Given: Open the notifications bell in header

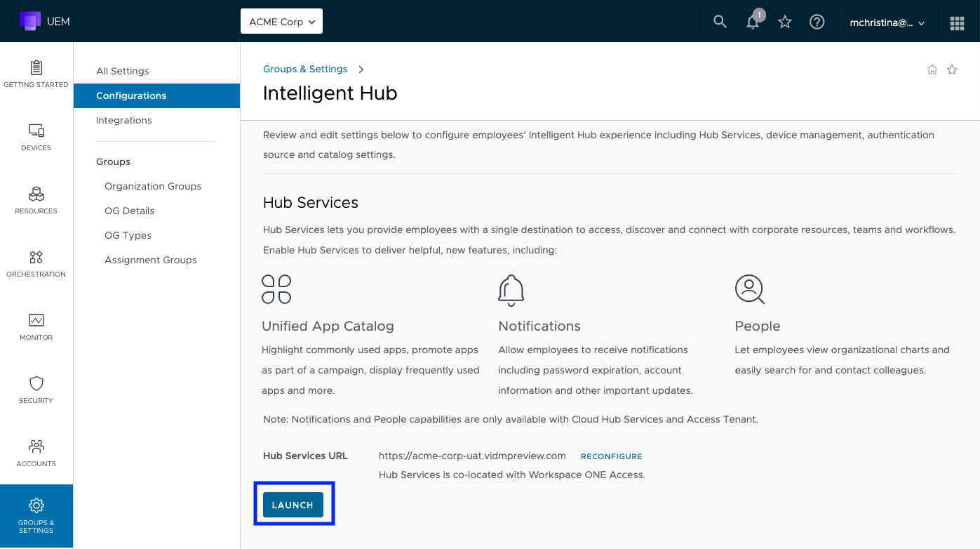Looking at the screenshot, I should [753, 22].
